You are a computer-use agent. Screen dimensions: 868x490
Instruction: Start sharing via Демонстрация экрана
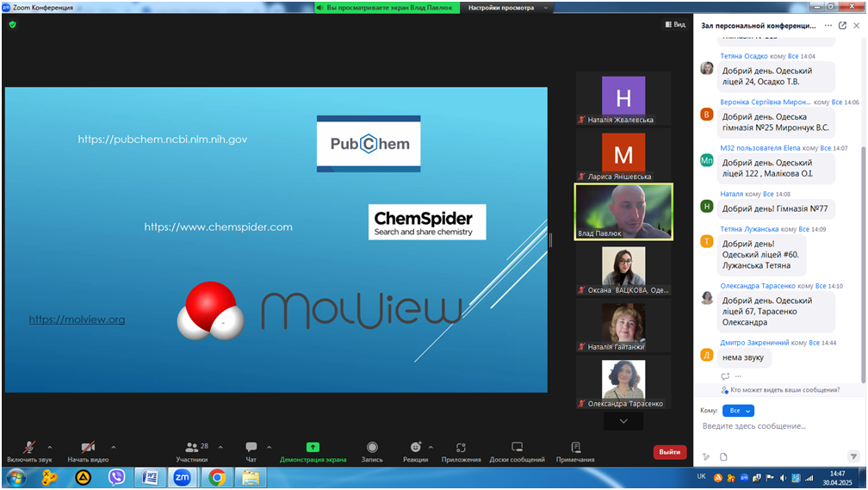pos(313,451)
